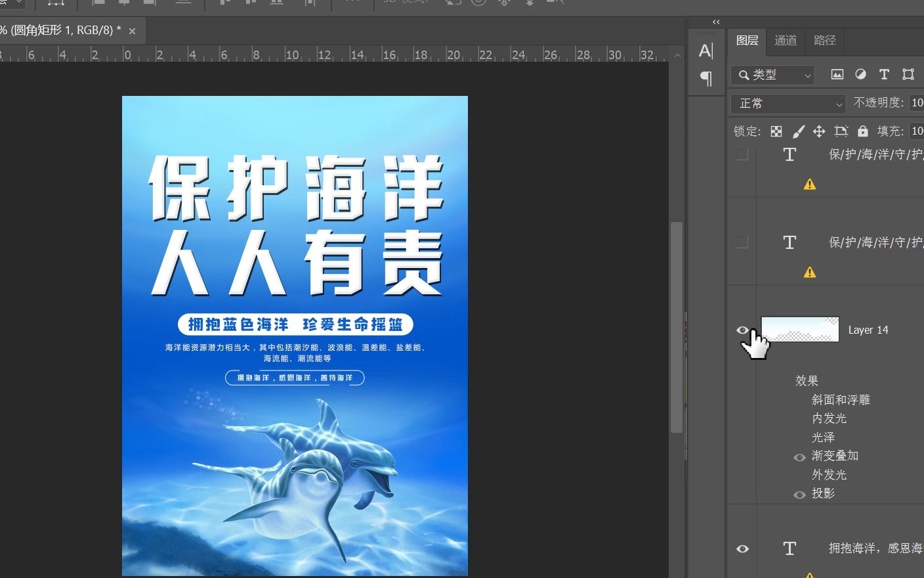Screen dimensions: 924x578
Task: Hide the 拥抱海洋,感恩海 text layer
Action: click(x=743, y=548)
